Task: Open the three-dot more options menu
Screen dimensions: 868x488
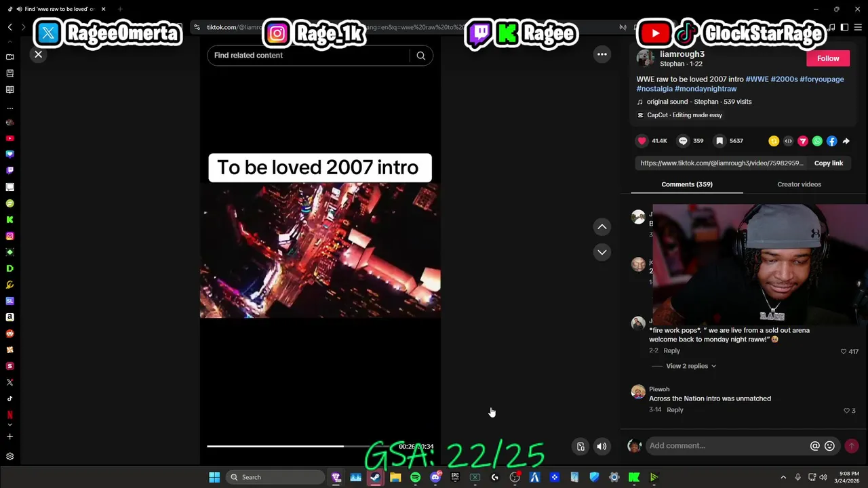Action: click(x=601, y=54)
